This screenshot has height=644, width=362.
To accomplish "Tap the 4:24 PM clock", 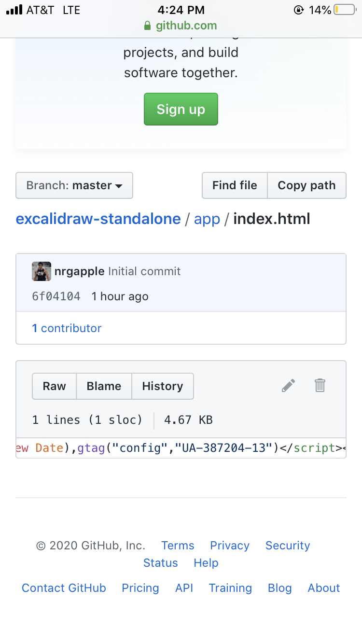I will [181, 10].
